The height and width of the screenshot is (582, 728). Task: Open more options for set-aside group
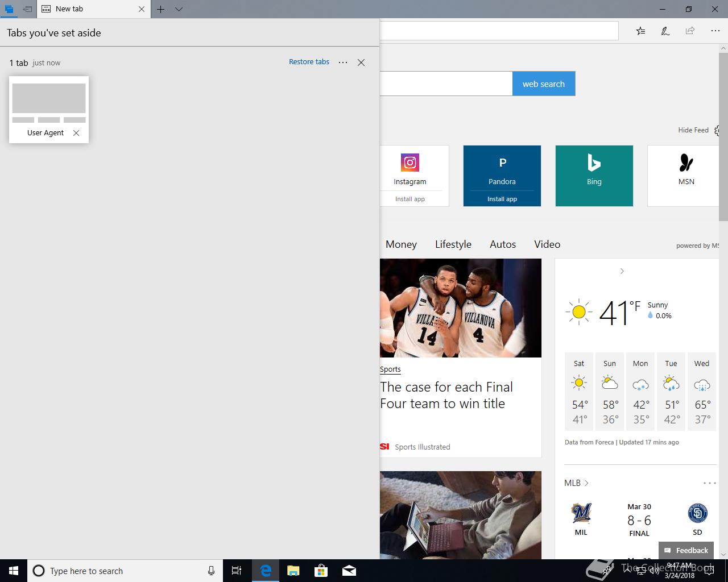(343, 63)
